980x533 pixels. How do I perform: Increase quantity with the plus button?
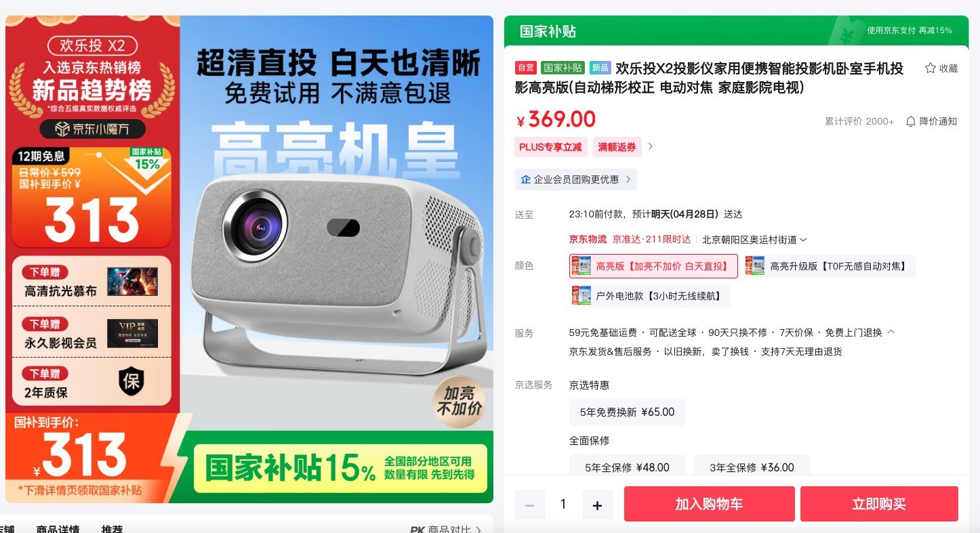click(x=597, y=505)
